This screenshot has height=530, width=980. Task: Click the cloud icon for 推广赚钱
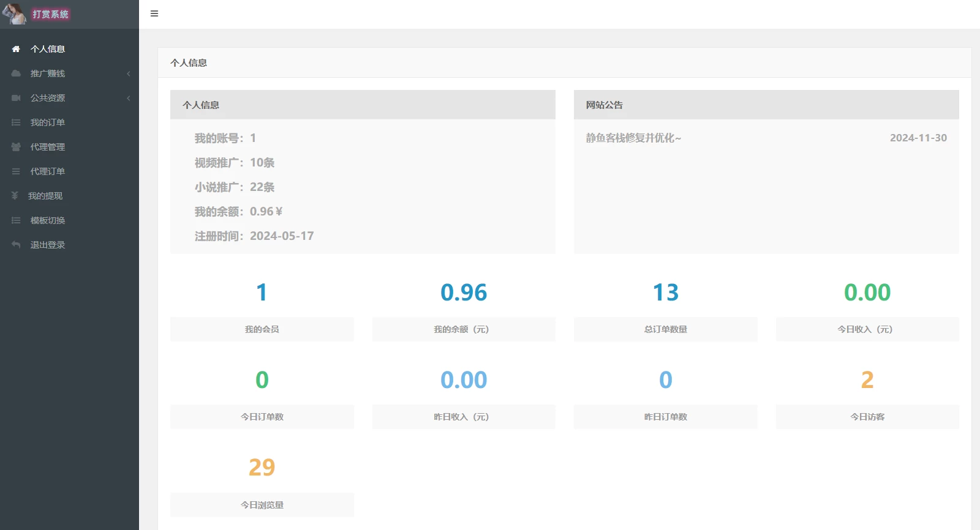(16, 73)
